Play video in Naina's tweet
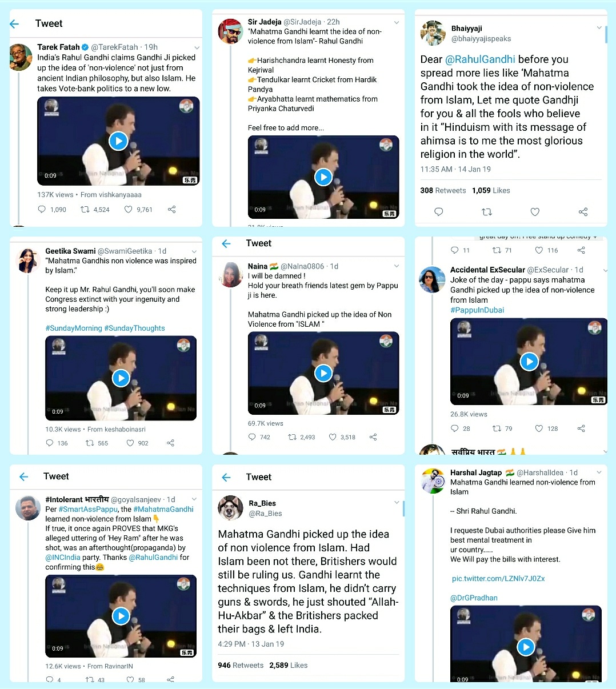616x689 pixels. pos(323,373)
